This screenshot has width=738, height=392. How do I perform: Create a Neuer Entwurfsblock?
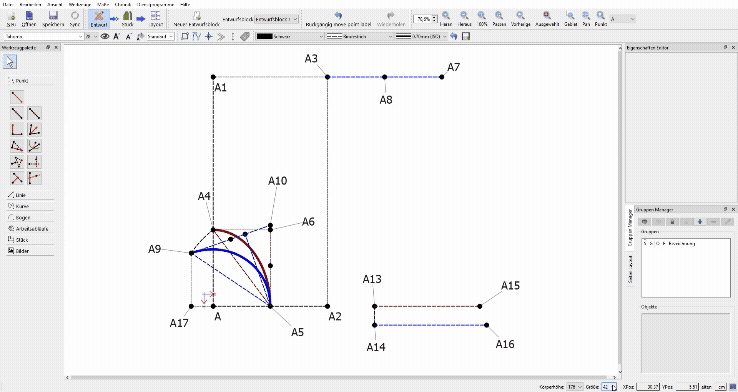(197, 18)
